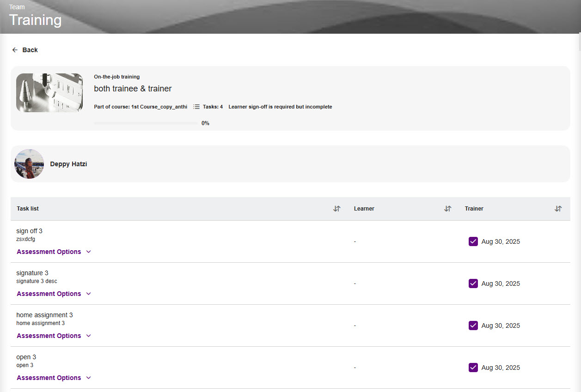Viewport: 581px width, 392px height.
Task: Toggle trainer checkbox for home assignment 3
Action: pyautogui.click(x=473, y=326)
